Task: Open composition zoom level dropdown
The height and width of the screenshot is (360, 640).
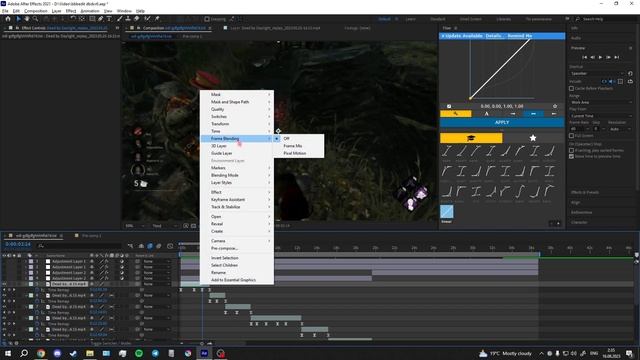Action: (x=135, y=226)
